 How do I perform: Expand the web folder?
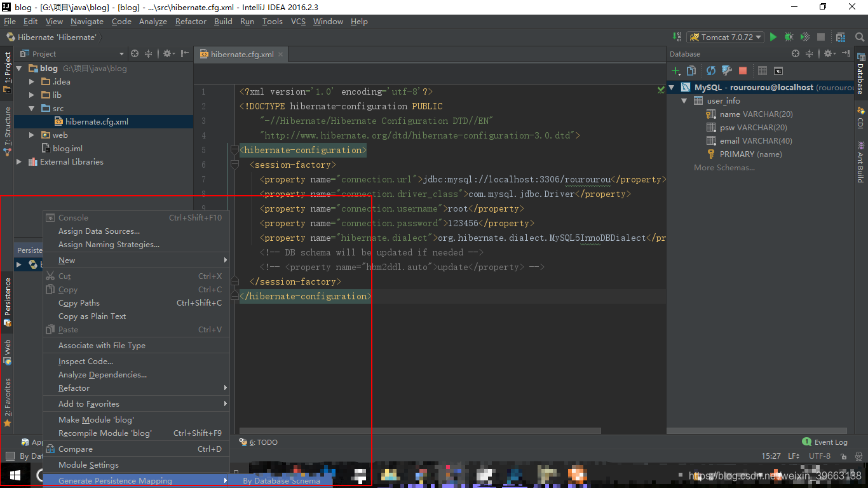point(32,135)
